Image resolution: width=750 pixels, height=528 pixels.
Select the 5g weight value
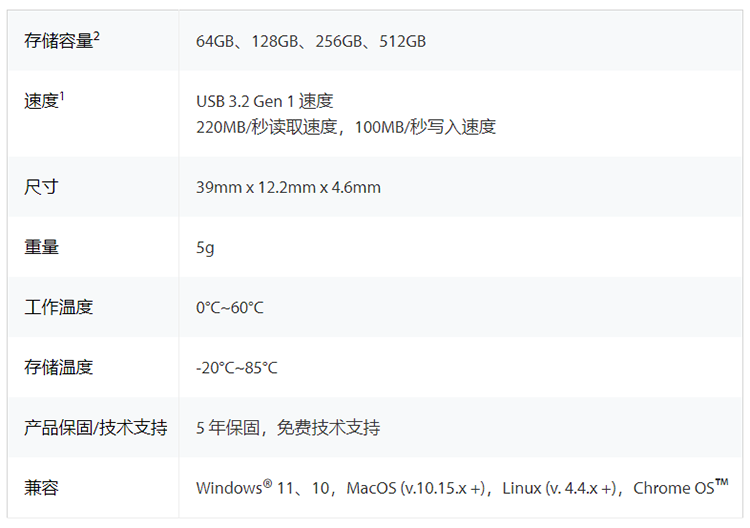[x=205, y=247]
